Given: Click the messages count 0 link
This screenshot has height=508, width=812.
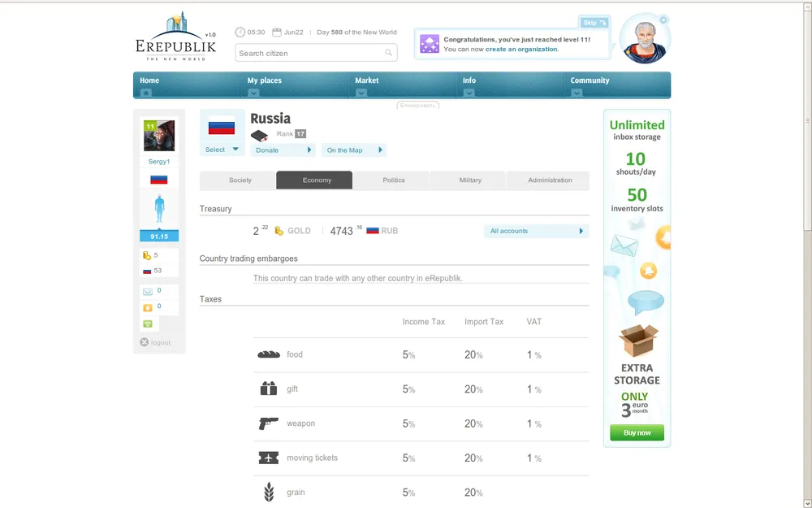Looking at the screenshot, I should (x=159, y=290).
